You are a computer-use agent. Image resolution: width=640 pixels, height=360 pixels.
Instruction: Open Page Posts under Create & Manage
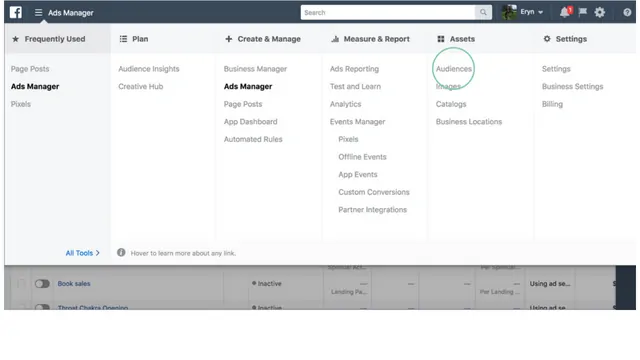243,104
